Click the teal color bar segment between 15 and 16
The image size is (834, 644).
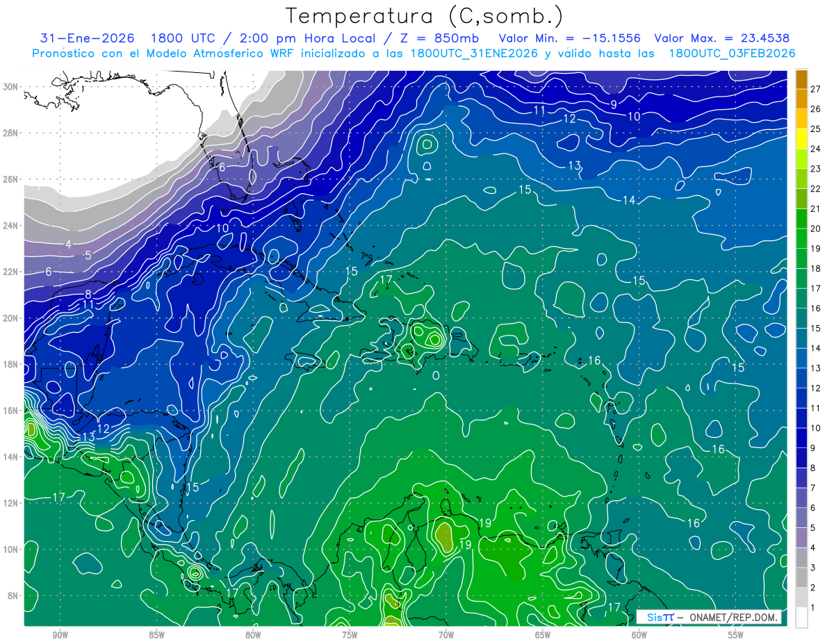tap(801, 318)
